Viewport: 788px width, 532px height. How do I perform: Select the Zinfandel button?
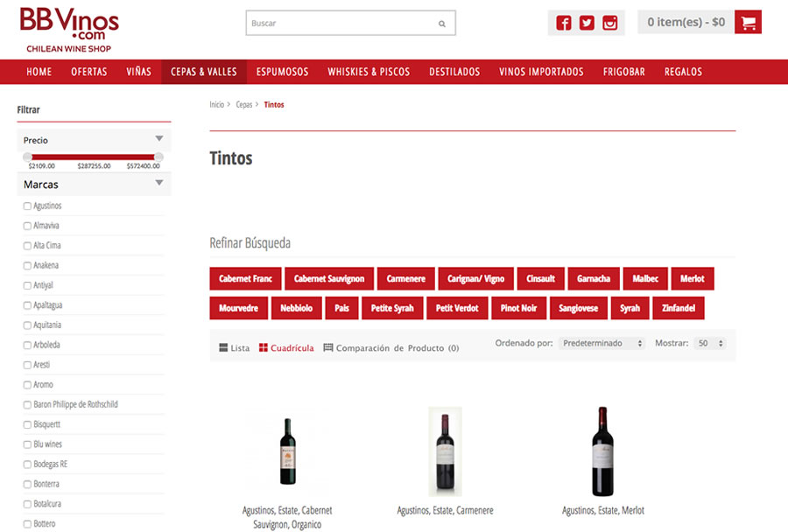coord(679,308)
